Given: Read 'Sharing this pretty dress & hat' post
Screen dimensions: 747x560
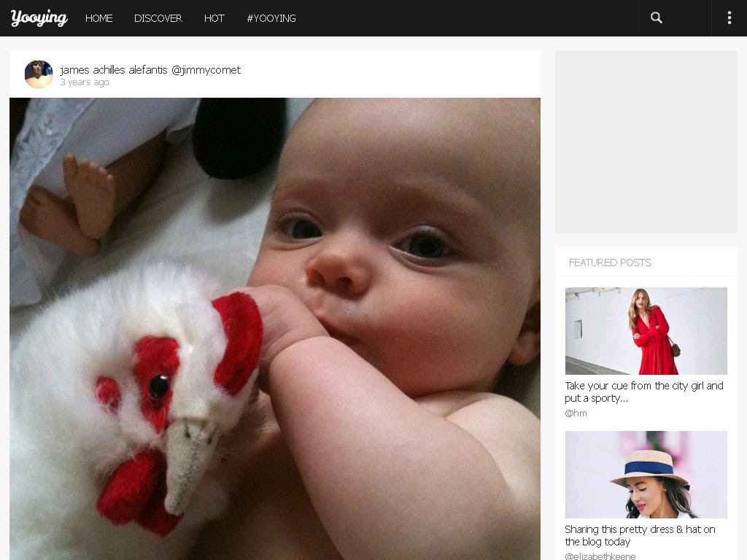Looking at the screenshot, I should [x=640, y=536].
